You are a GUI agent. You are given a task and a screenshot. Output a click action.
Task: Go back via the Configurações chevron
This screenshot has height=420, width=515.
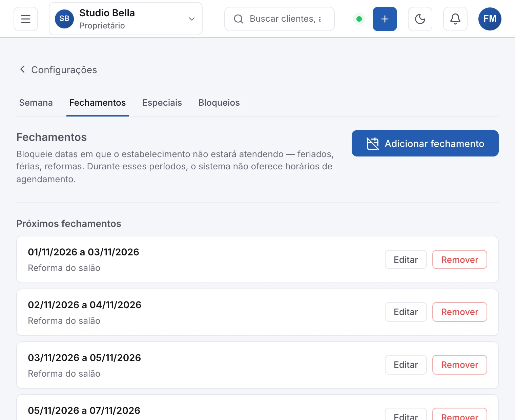22,69
